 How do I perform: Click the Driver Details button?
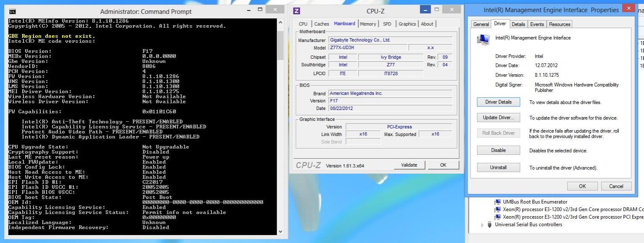[x=498, y=102]
